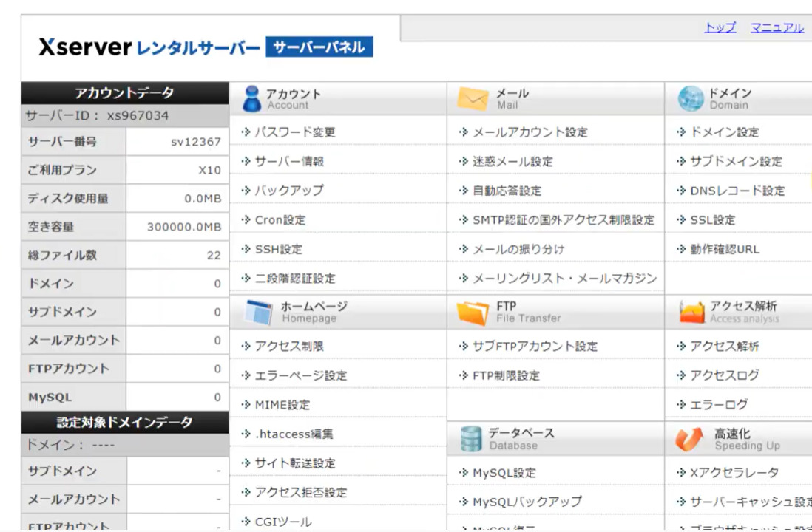Open ドメイン設定
The height and width of the screenshot is (532, 812).
tap(725, 132)
